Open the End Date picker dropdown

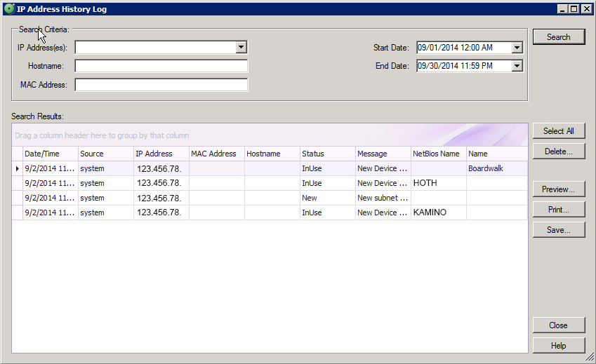[x=517, y=66]
